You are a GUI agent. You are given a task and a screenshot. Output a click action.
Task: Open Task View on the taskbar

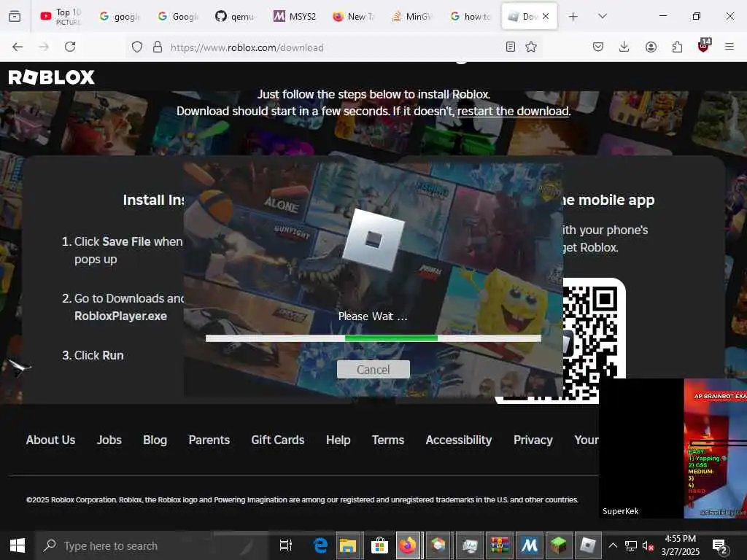286,545
